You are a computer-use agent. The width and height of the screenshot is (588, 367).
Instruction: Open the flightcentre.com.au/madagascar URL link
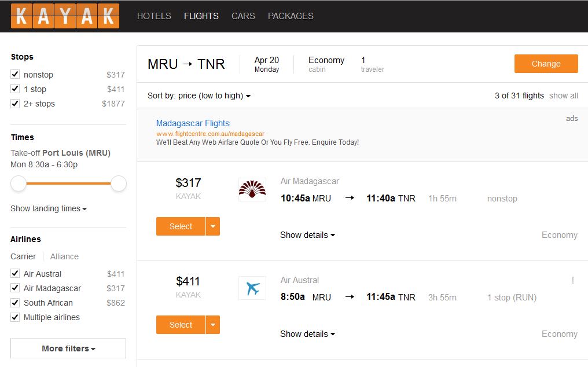pyautogui.click(x=211, y=134)
